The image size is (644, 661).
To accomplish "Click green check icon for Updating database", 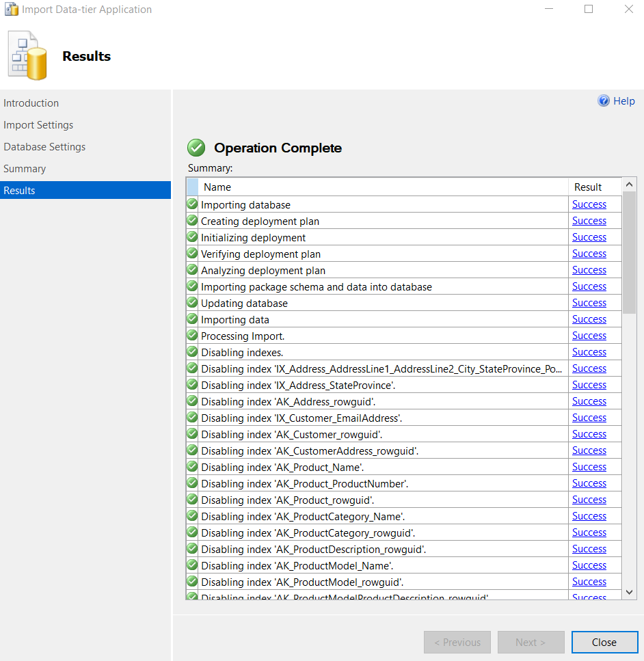I will [x=192, y=303].
